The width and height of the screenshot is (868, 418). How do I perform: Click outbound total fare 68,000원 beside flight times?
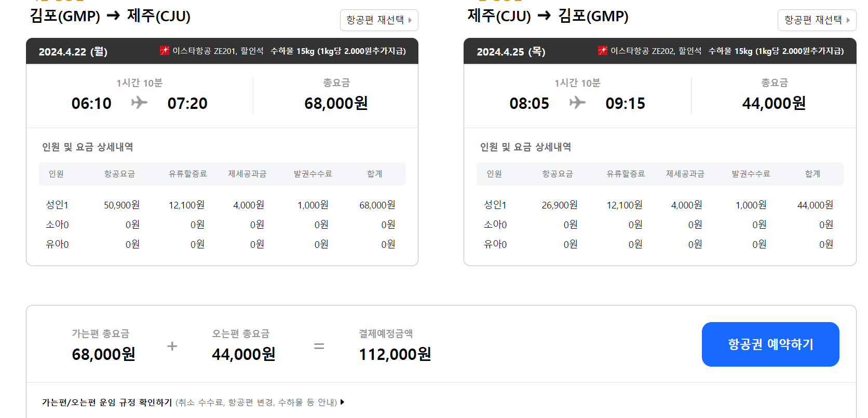[x=336, y=103]
